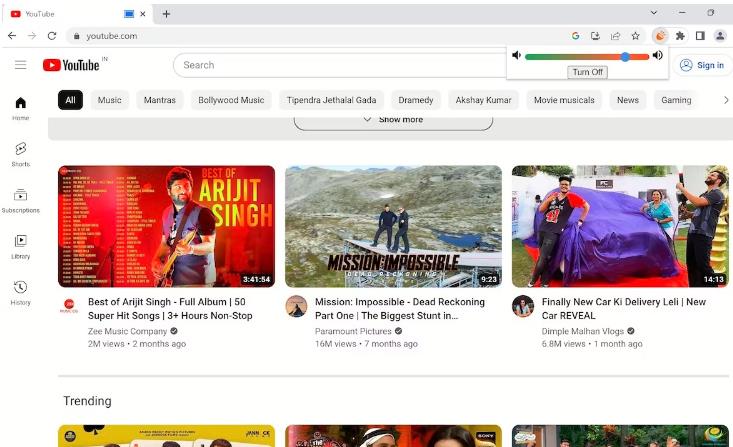Click the low volume speaker icon

[516, 55]
